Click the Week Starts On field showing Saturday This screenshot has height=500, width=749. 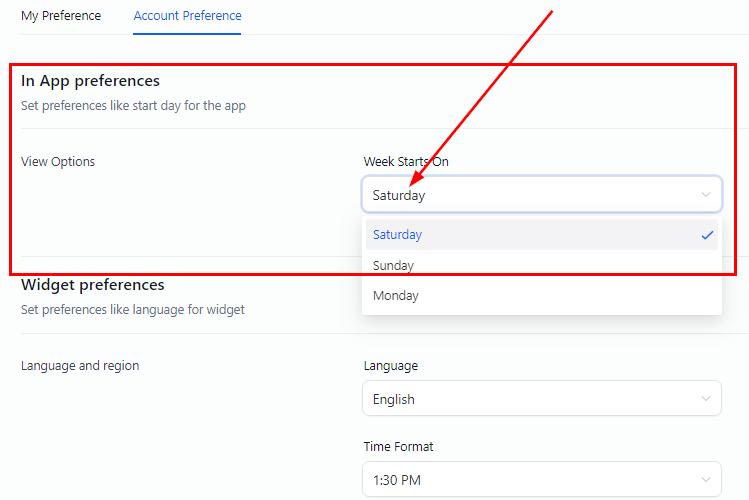coord(530,195)
